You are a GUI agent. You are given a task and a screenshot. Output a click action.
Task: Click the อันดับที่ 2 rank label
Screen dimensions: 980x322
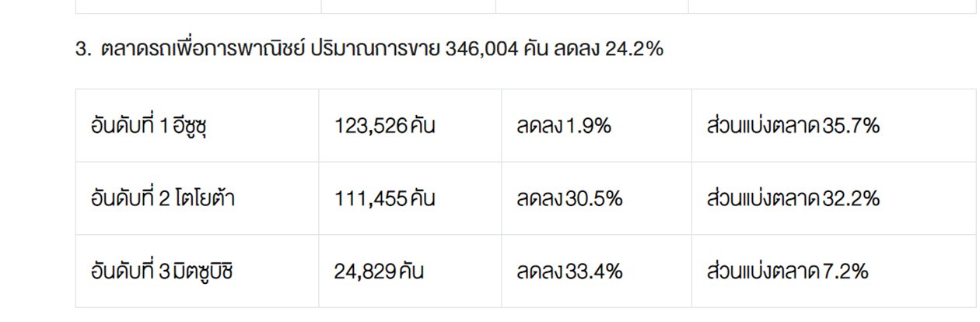pos(131,199)
